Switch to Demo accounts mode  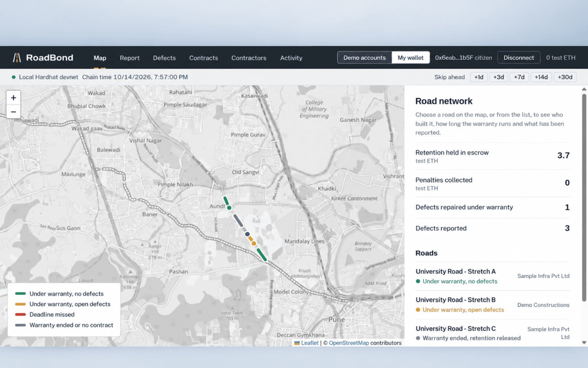pos(365,57)
